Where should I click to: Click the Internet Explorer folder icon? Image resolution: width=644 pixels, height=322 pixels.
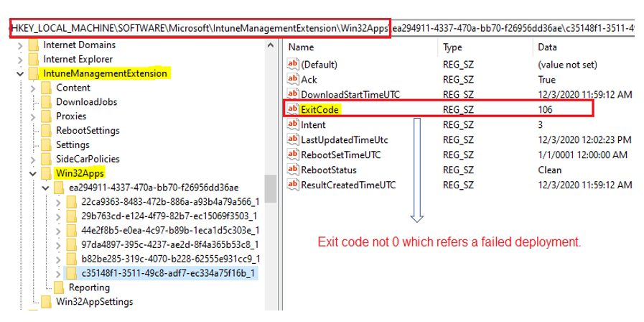tap(34, 59)
